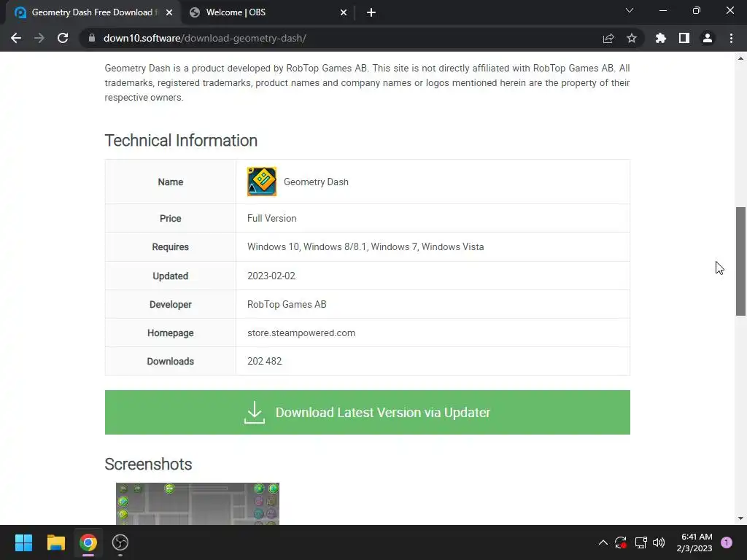Click the Geometry Dash name text

[x=317, y=182]
